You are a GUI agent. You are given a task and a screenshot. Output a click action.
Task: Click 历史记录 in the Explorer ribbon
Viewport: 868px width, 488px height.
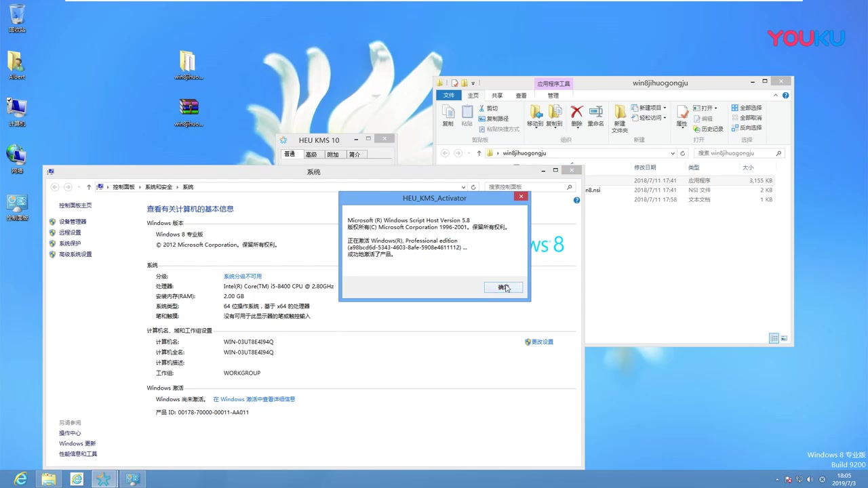708,129
